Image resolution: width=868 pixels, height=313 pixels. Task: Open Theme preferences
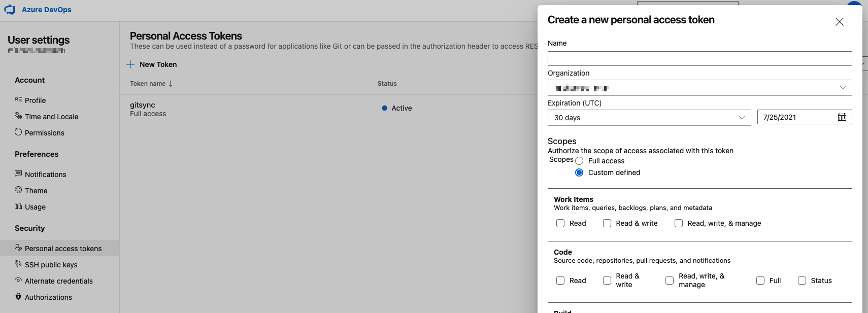[36, 191]
